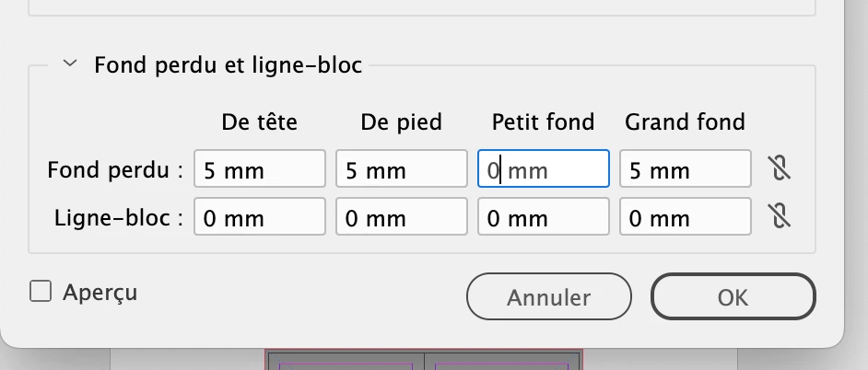
Task: Toggle the Fond perdu chain link icon
Action: [x=780, y=168]
